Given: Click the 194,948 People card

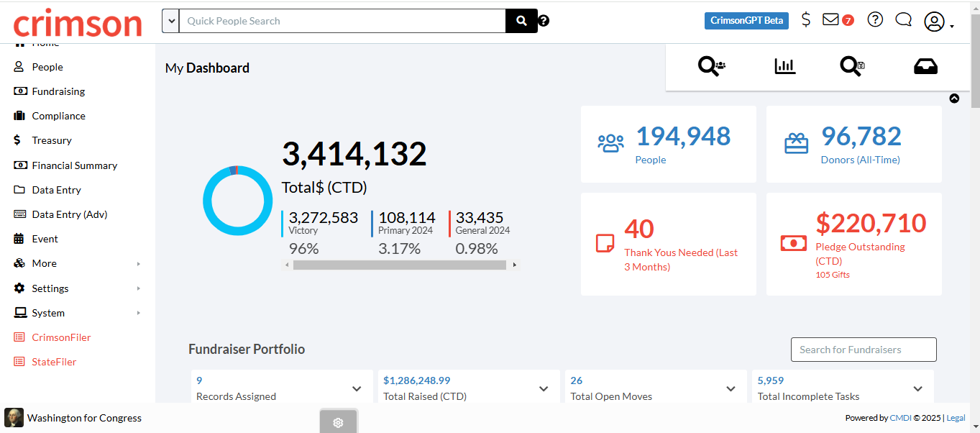Looking at the screenshot, I should [669, 145].
